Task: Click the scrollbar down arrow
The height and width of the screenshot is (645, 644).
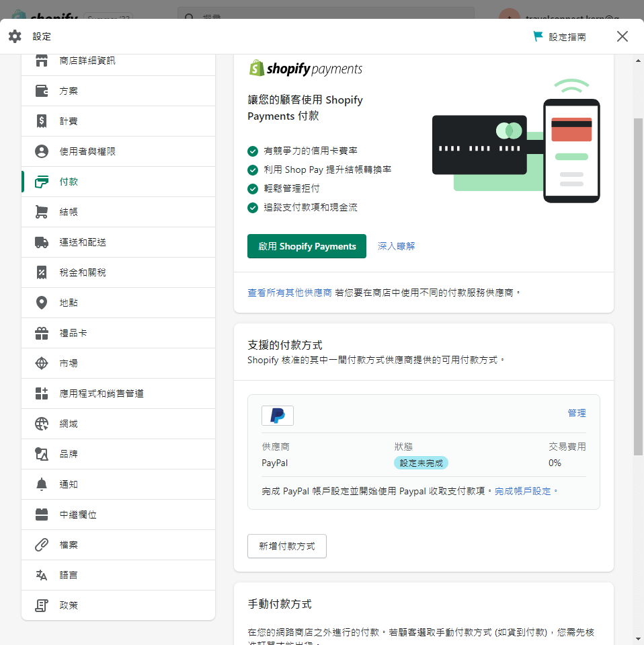Action: (638, 640)
